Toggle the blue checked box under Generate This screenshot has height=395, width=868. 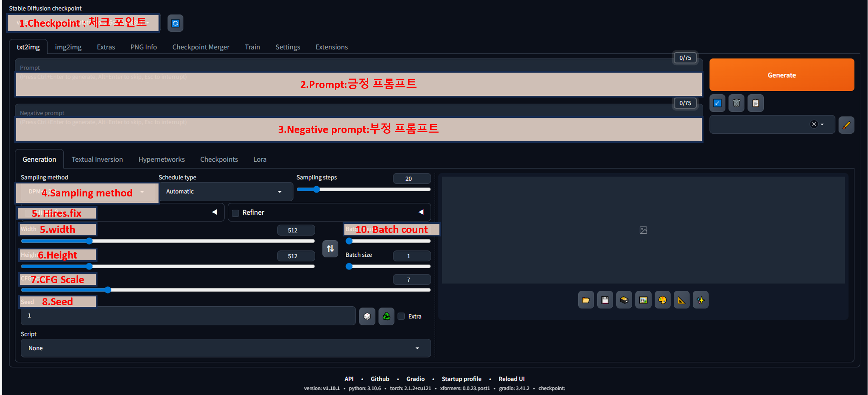(717, 103)
